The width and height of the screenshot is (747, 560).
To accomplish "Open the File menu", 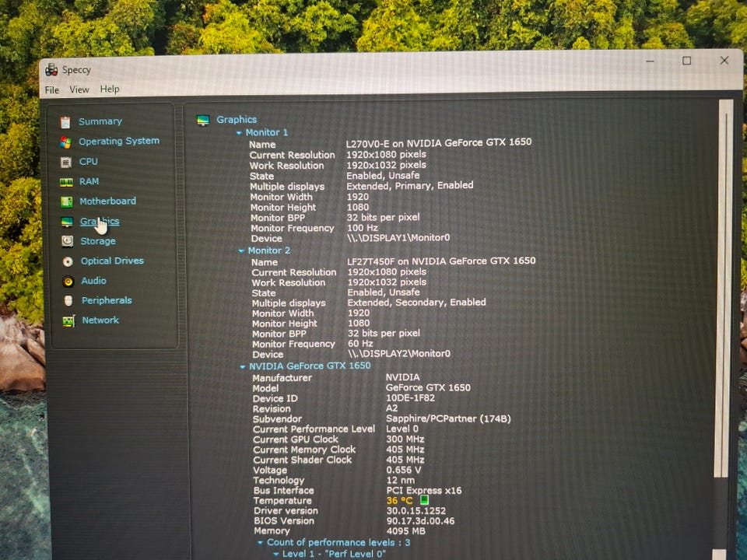I will click(x=52, y=90).
